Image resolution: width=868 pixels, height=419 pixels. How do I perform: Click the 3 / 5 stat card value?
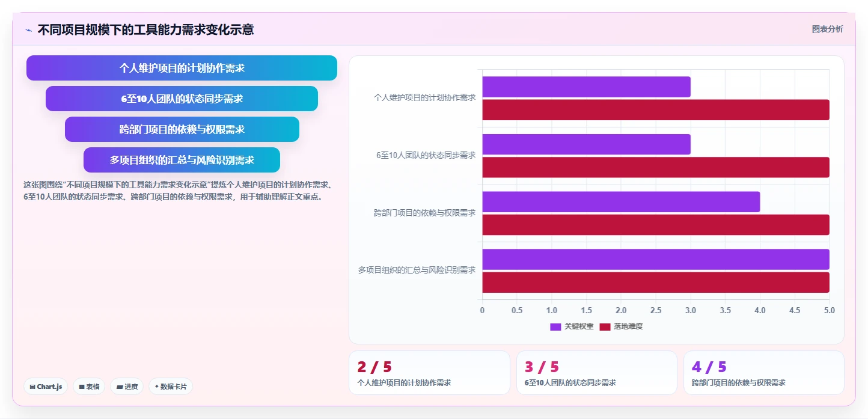point(542,367)
